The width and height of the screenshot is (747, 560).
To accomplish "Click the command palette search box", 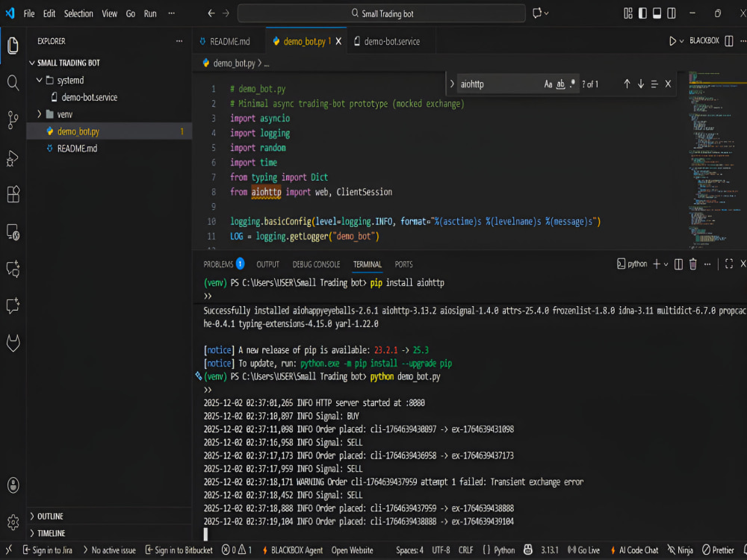I will tap(382, 13).
